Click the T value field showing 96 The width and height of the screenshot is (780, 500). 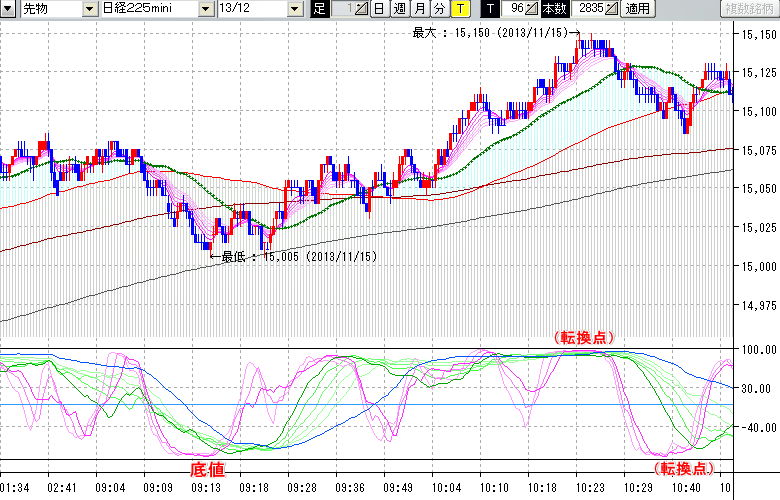(514, 9)
